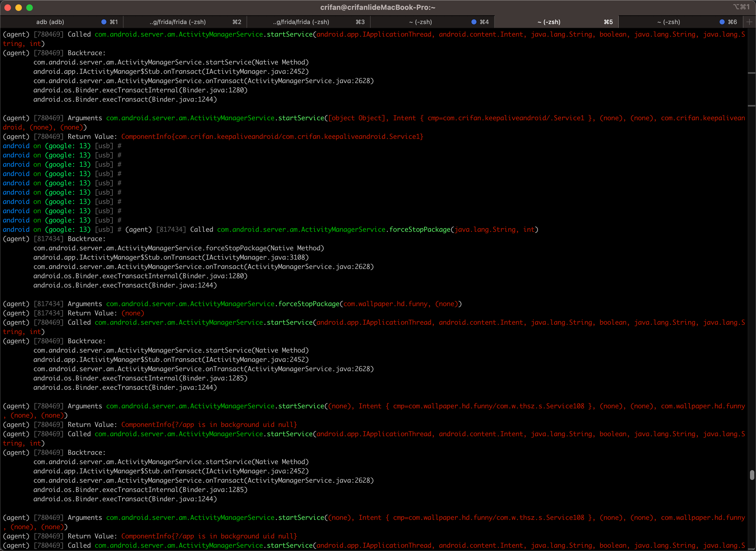The height and width of the screenshot is (551, 756).
Task: Click com.wallpaper.hd.funny forceStopPackage argument
Action: pos(385,304)
